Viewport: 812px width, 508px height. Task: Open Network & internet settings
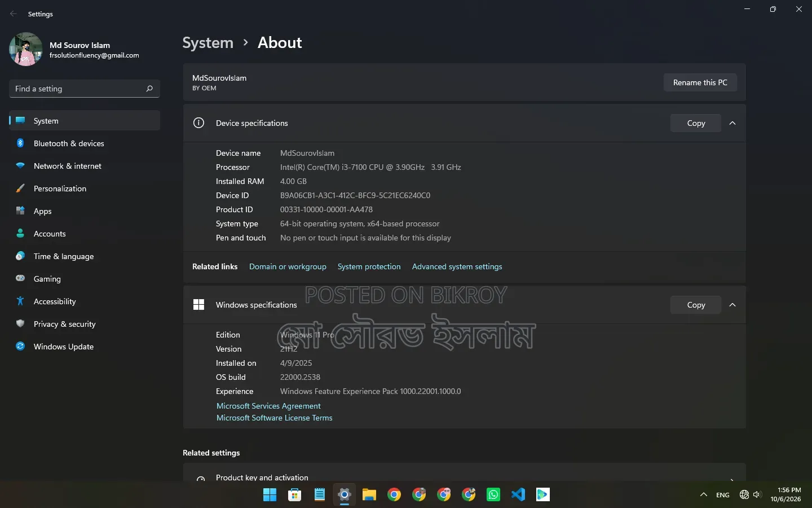[x=85, y=166]
